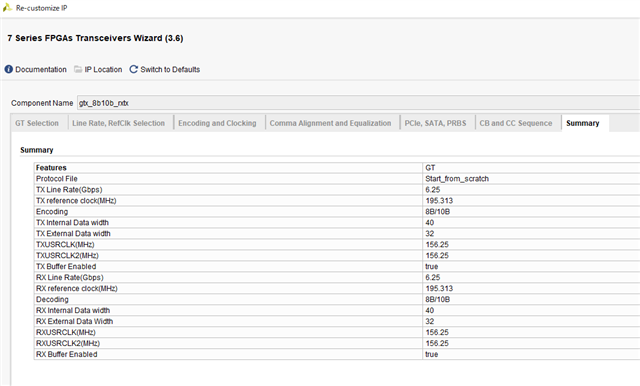
Task: Select the PCIe, SATA, PRBS tab
Action: (x=435, y=123)
